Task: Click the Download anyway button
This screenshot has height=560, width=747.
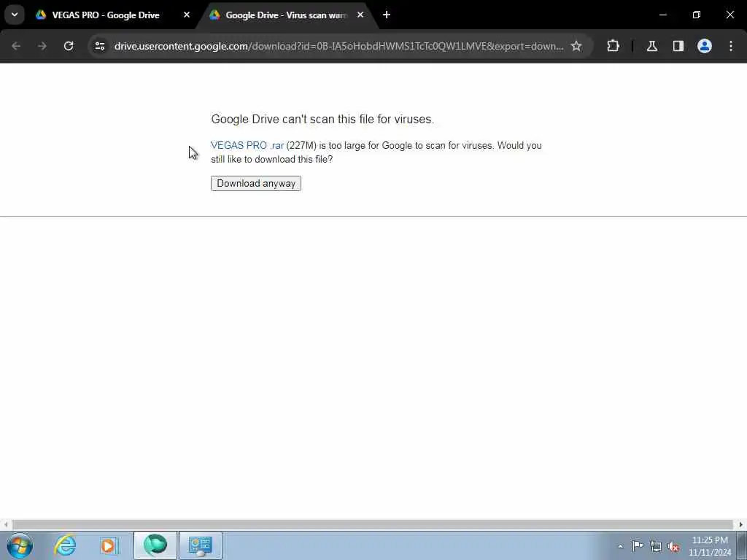Action: coord(256,183)
